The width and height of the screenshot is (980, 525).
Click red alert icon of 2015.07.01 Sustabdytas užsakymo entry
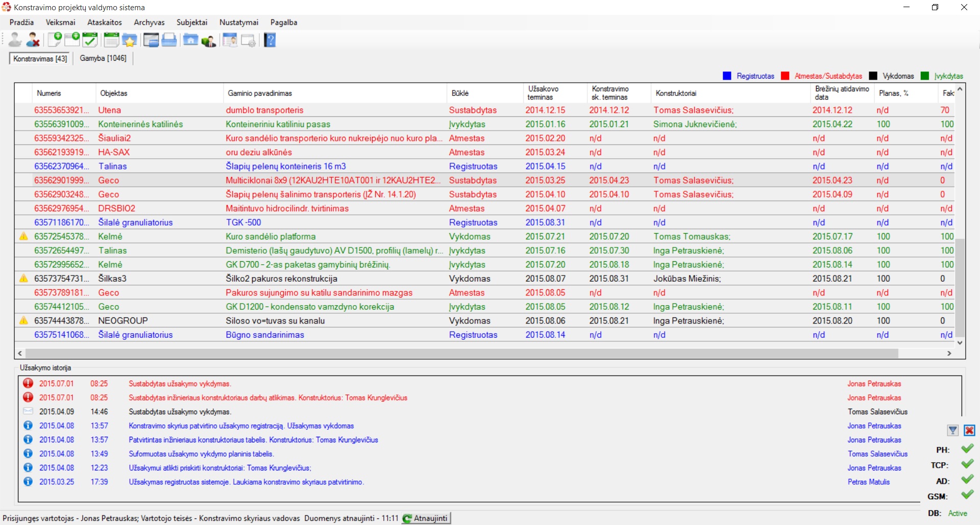pyautogui.click(x=28, y=383)
